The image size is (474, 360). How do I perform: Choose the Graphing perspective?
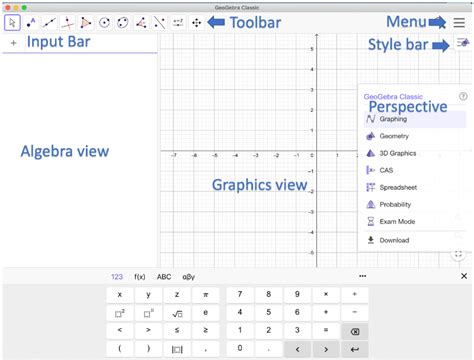click(415, 119)
